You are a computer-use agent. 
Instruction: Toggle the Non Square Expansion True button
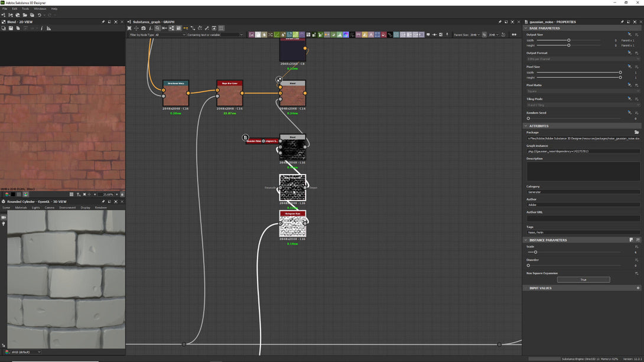click(583, 279)
